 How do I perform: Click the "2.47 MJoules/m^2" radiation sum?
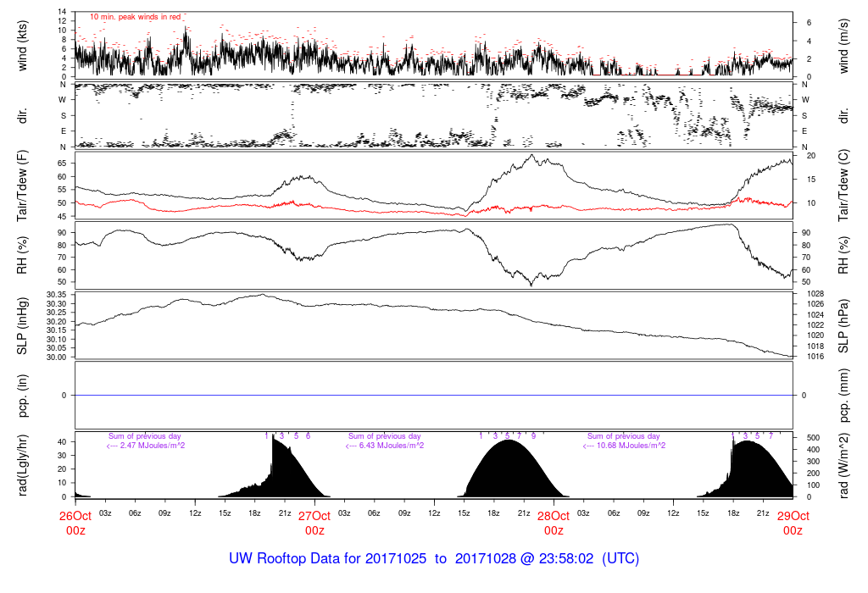153,446
